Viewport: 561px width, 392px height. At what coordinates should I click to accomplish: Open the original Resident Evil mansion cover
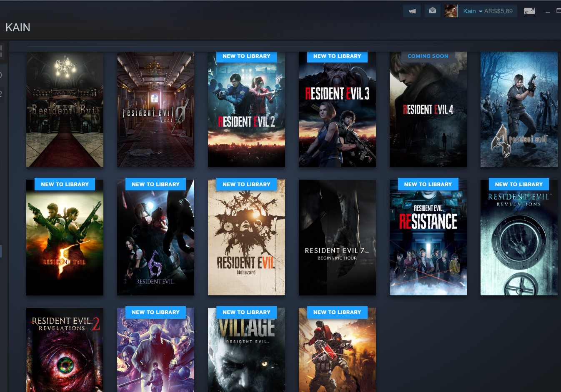pos(65,110)
